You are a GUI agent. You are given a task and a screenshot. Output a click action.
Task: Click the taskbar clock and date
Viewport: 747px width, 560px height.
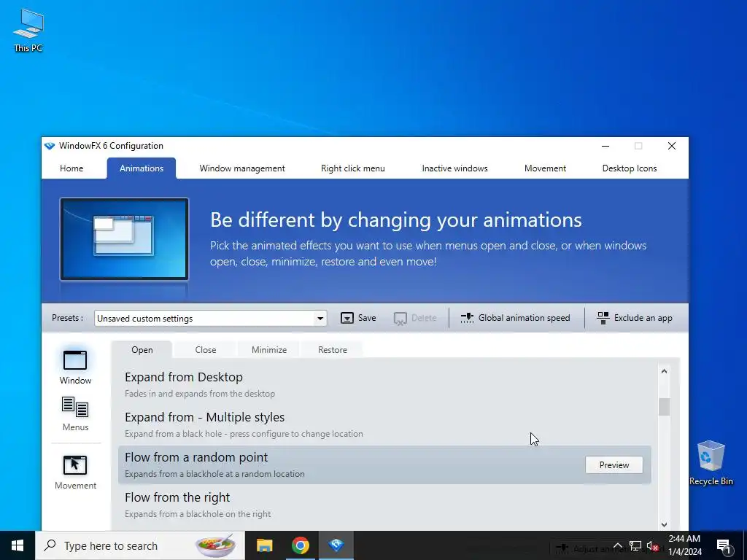pyautogui.click(x=685, y=545)
